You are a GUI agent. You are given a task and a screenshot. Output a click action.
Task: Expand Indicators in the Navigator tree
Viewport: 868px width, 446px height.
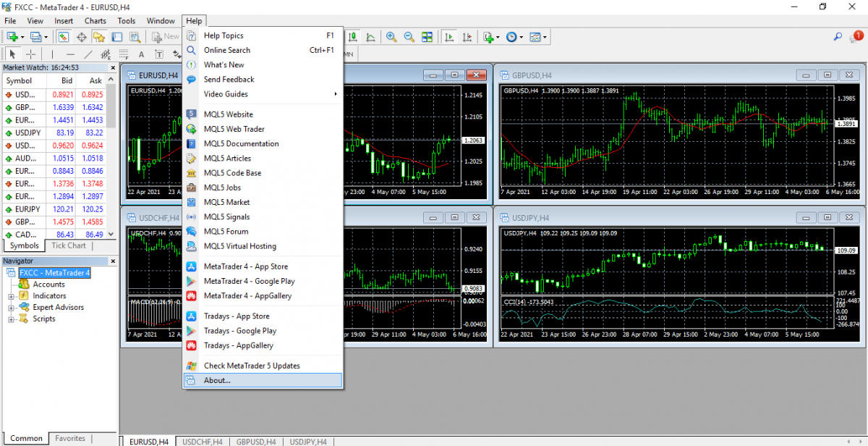pyautogui.click(x=12, y=296)
